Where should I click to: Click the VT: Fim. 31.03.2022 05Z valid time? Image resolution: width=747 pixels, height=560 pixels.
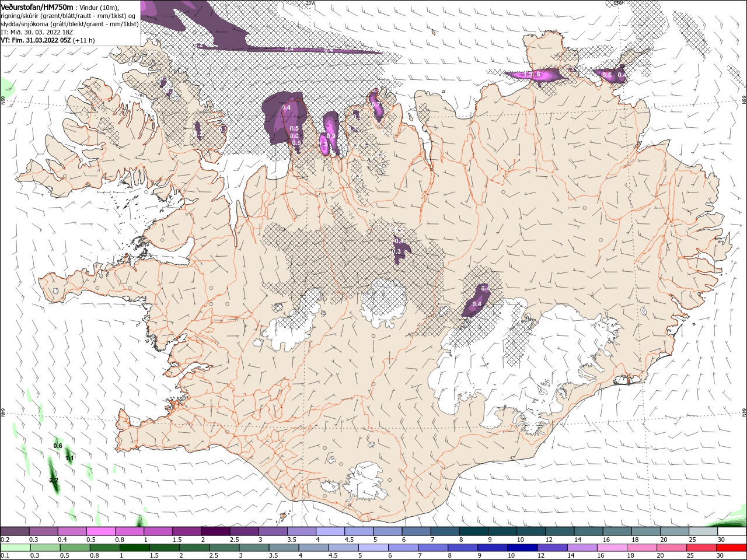pos(36,40)
